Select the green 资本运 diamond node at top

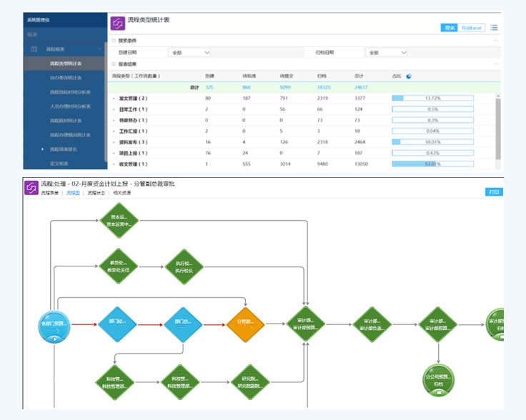tap(118, 219)
